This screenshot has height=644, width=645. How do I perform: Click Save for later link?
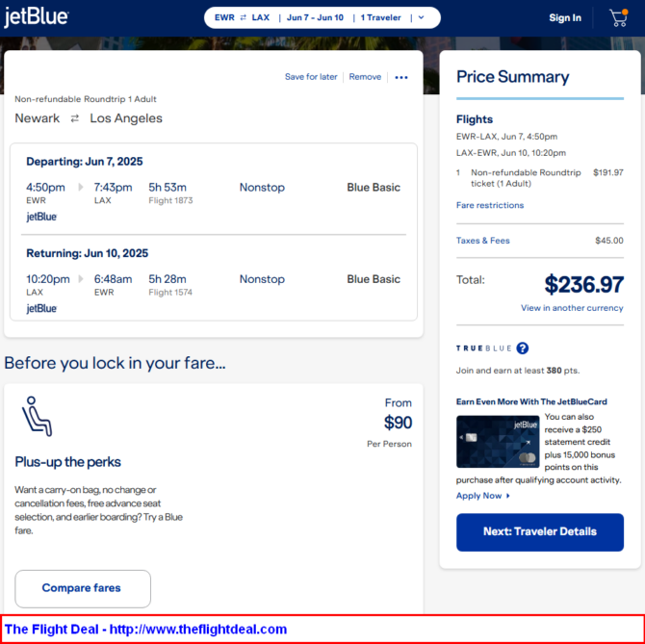311,77
